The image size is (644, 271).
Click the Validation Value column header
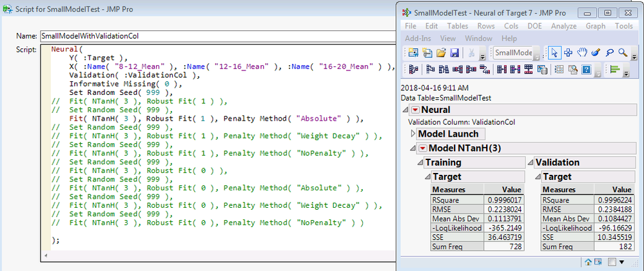(x=613, y=190)
